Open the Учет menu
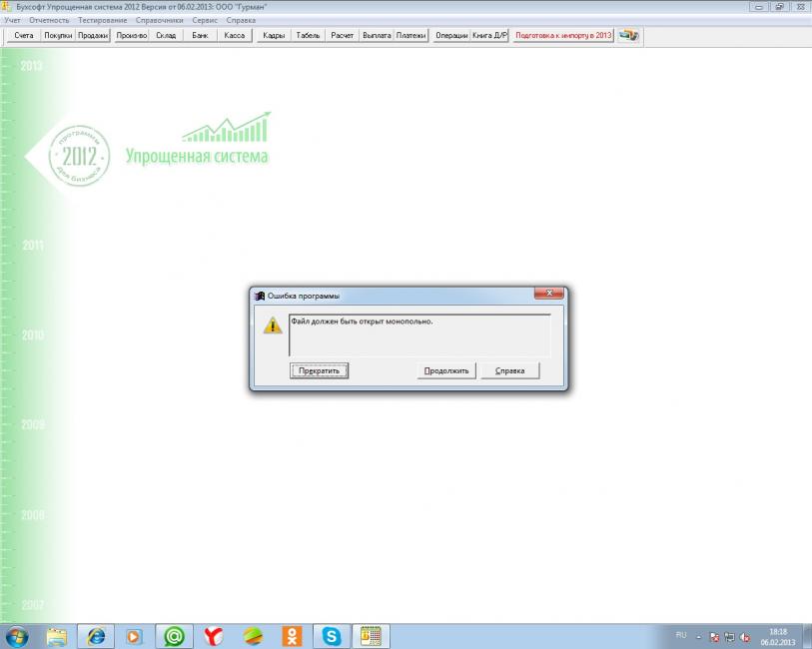Viewport: 812px width, 649px height. point(13,20)
